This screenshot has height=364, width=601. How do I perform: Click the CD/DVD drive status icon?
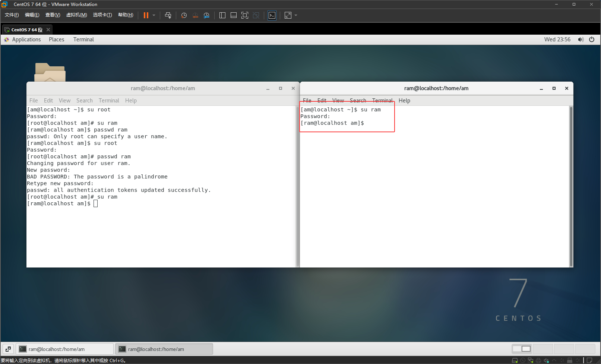pyautogui.click(x=523, y=360)
